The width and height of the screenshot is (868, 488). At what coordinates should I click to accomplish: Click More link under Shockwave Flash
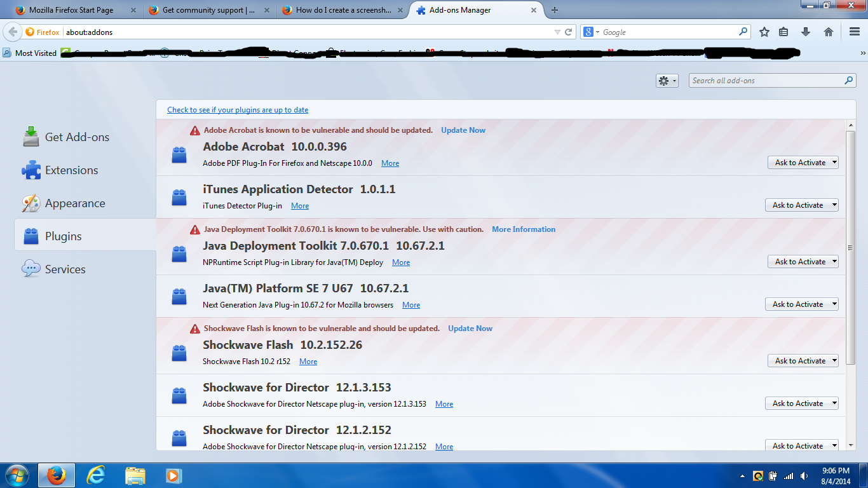[308, 362]
